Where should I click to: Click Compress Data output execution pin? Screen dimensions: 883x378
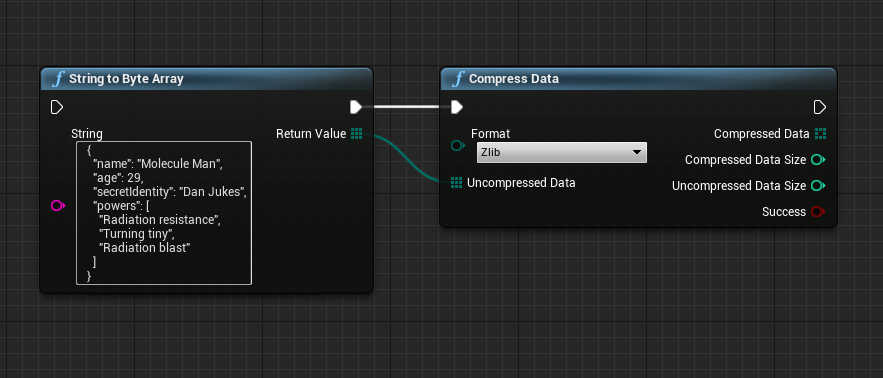820,107
